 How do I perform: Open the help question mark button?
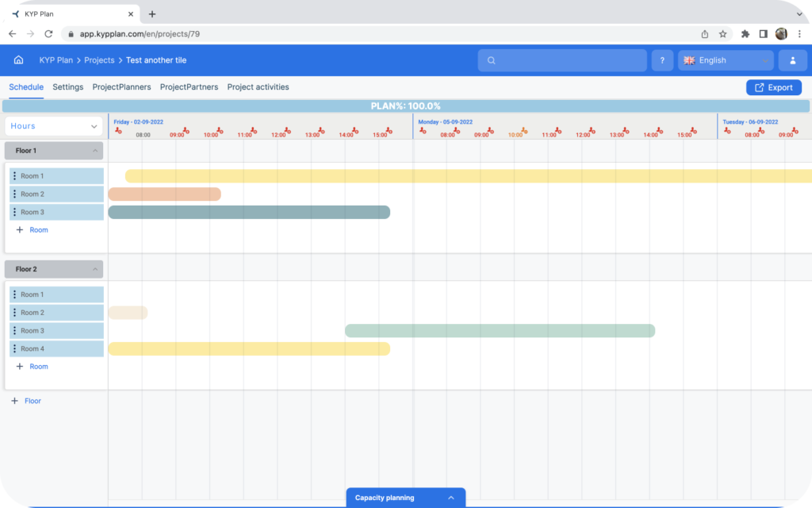click(x=662, y=60)
